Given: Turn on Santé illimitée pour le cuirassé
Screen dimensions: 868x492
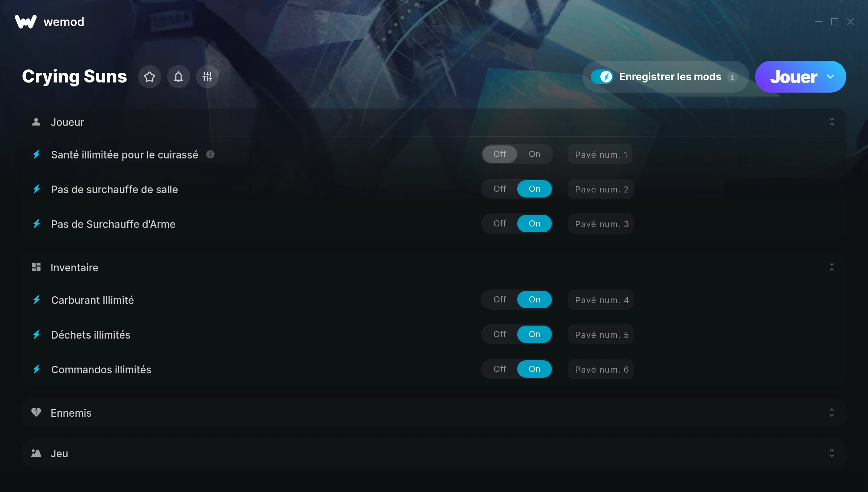Looking at the screenshot, I should 534,154.
